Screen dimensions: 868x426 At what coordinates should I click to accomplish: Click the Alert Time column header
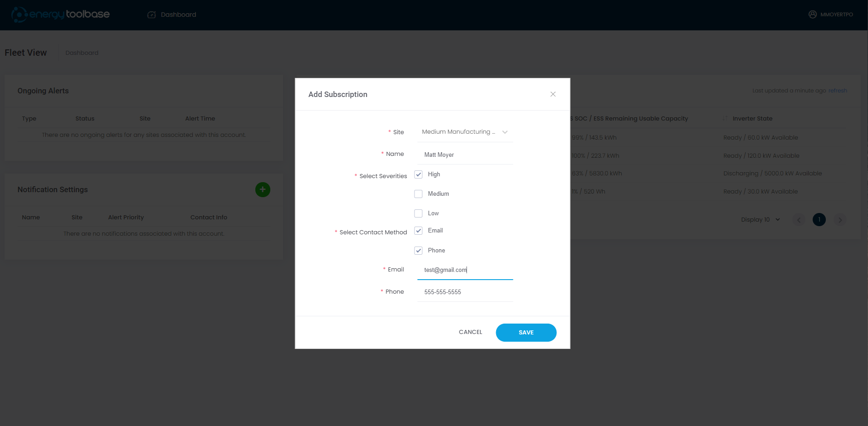click(200, 118)
